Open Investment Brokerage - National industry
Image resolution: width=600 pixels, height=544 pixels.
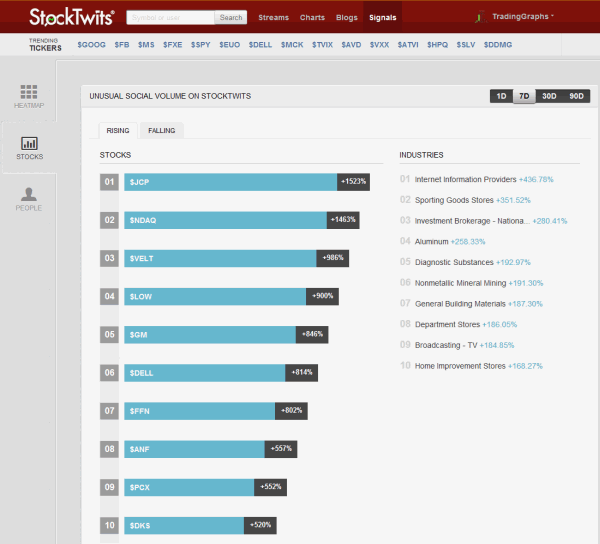472,221
